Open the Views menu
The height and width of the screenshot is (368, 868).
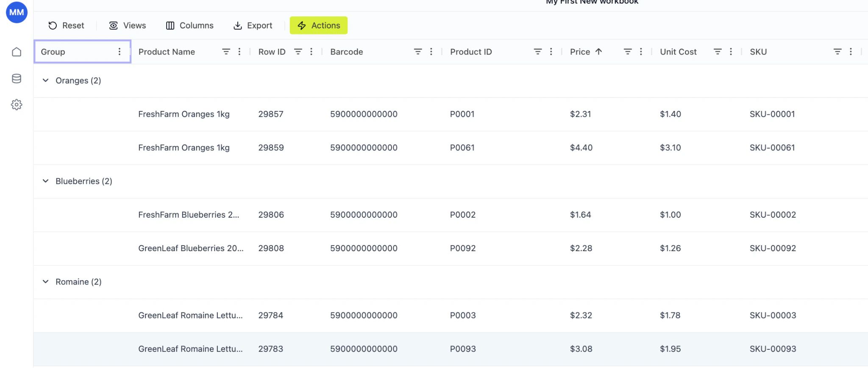(x=128, y=25)
